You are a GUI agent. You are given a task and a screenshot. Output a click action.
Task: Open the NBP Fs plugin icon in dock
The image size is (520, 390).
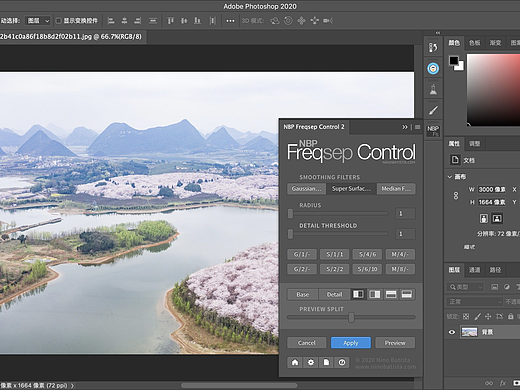433,130
